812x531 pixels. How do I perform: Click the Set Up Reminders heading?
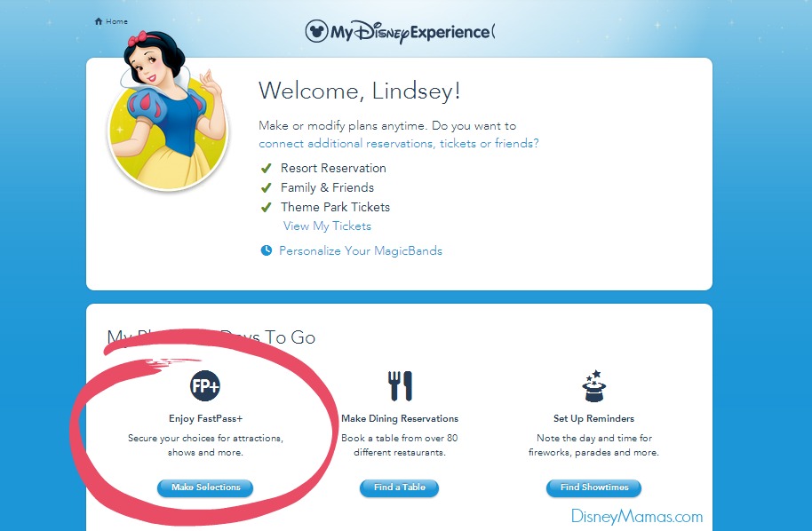(x=594, y=419)
